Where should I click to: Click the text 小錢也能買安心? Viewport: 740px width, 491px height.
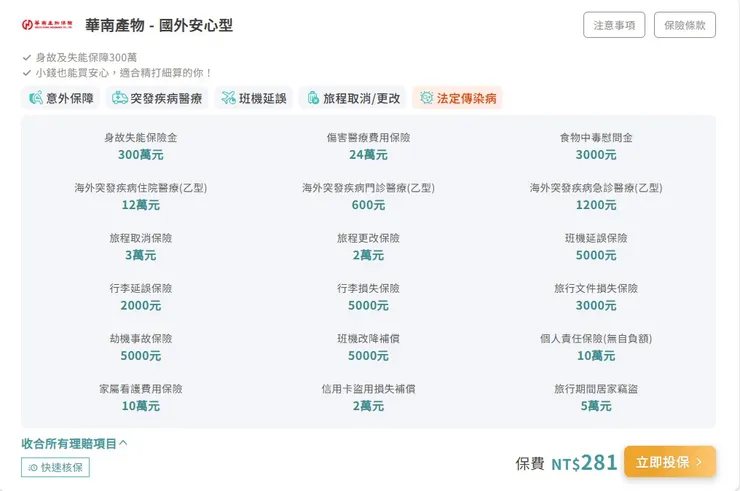(x=72, y=73)
